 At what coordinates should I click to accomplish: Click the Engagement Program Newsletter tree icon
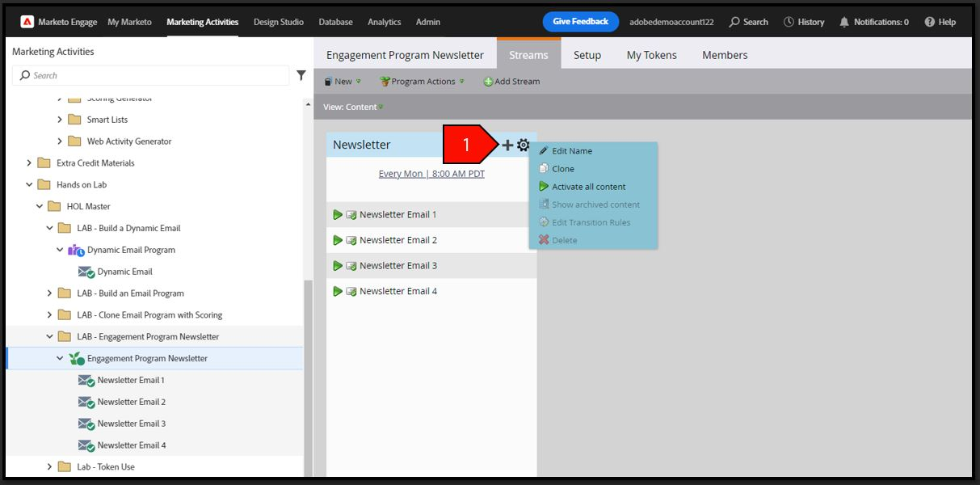coord(77,358)
